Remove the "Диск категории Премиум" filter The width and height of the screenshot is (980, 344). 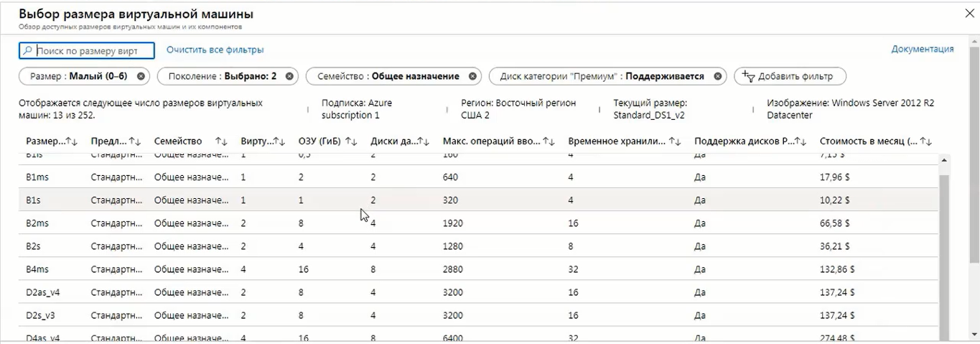(718, 76)
